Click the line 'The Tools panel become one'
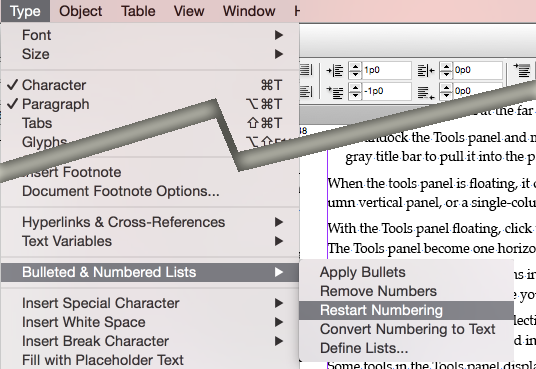 click(432, 248)
